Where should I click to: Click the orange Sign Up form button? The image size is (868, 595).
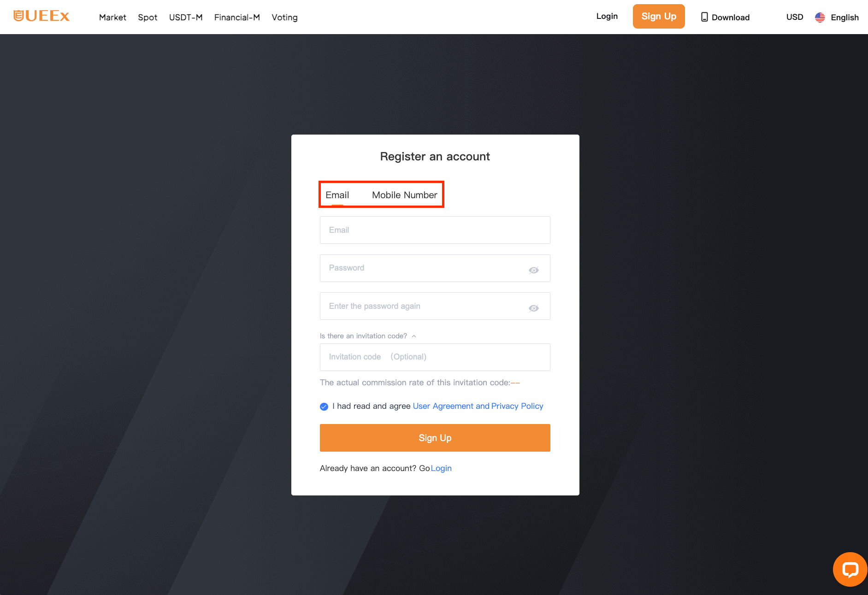(435, 438)
